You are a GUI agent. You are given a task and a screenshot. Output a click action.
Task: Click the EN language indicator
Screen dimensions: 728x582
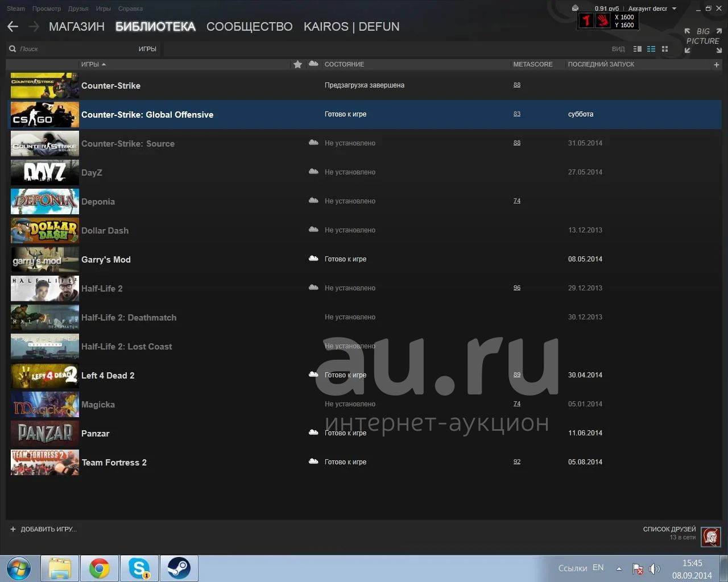(598, 567)
